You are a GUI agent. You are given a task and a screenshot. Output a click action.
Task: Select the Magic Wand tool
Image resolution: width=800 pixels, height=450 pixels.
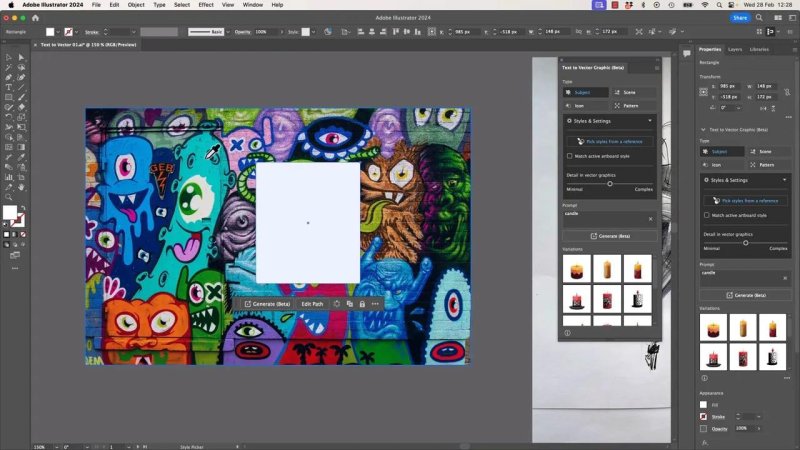click(x=9, y=67)
